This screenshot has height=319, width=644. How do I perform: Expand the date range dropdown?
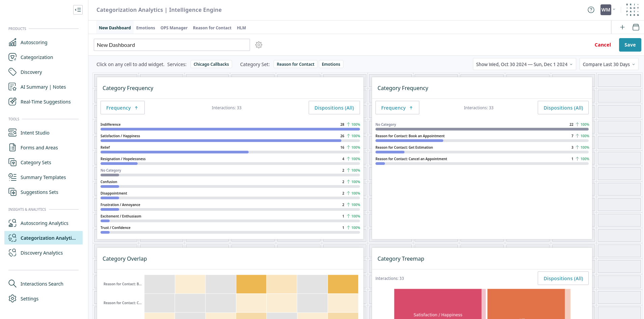pos(524,64)
